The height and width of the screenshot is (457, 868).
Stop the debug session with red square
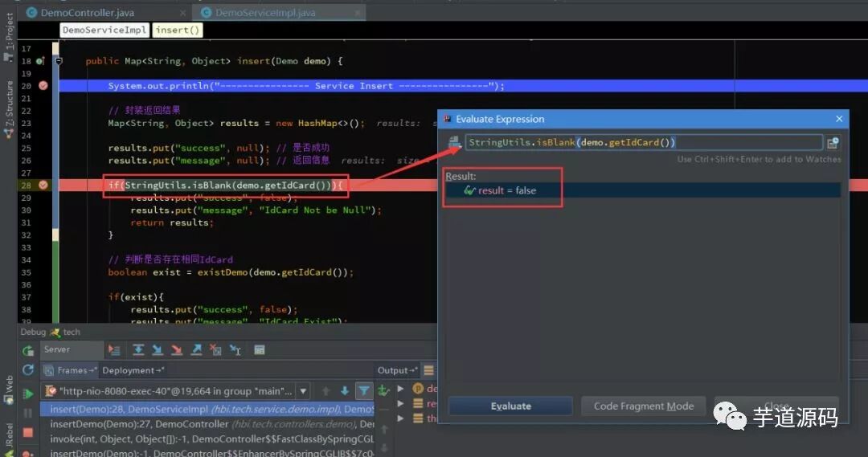point(27,432)
